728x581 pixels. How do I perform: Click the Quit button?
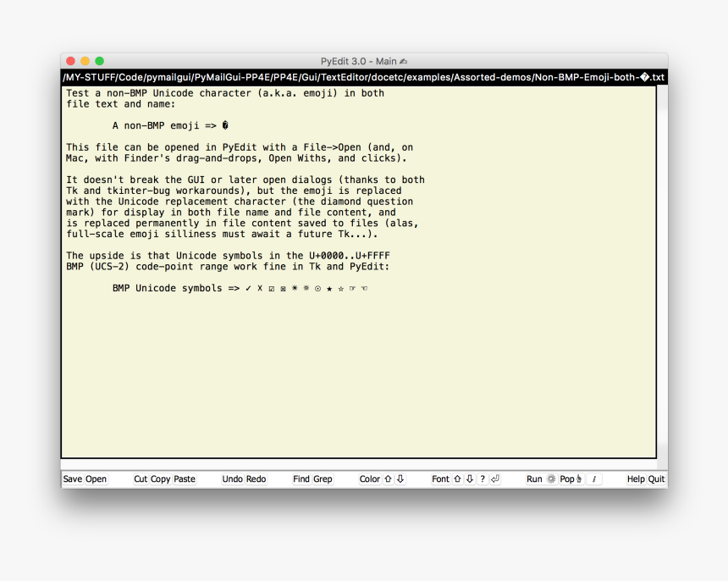click(657, 479)
